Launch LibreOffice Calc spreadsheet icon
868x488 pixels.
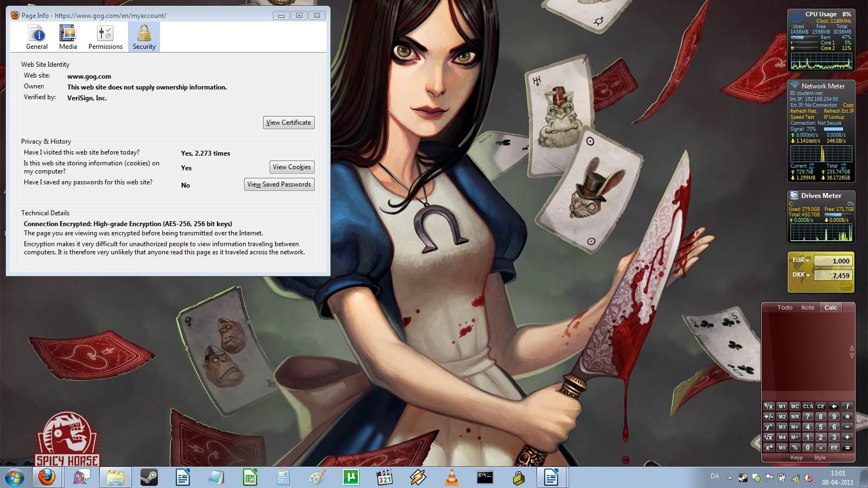tap(250, 478)
